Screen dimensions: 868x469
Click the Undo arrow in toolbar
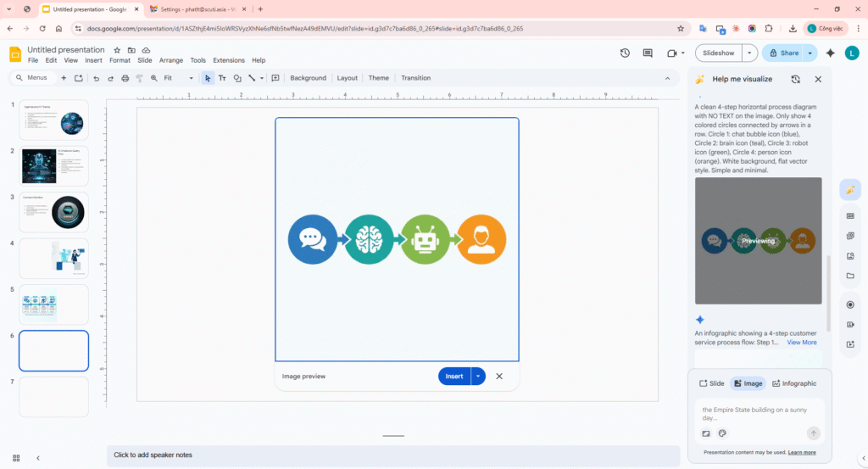pyautogui.click(x=96, y=78)
